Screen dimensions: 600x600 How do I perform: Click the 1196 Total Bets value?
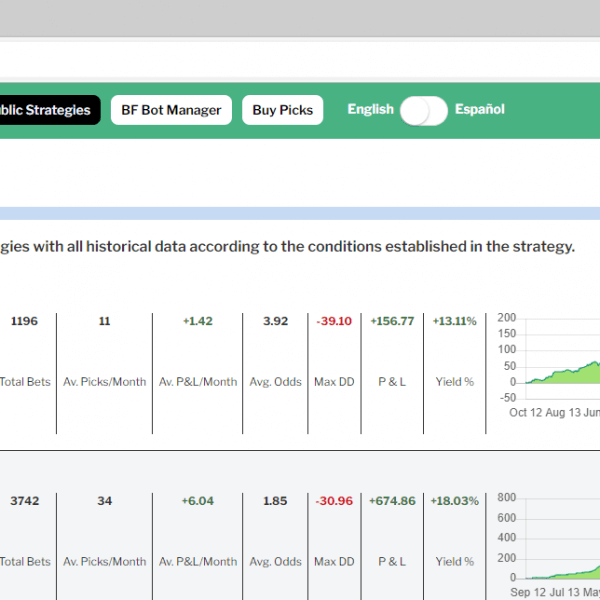click(x=24, y=321)
